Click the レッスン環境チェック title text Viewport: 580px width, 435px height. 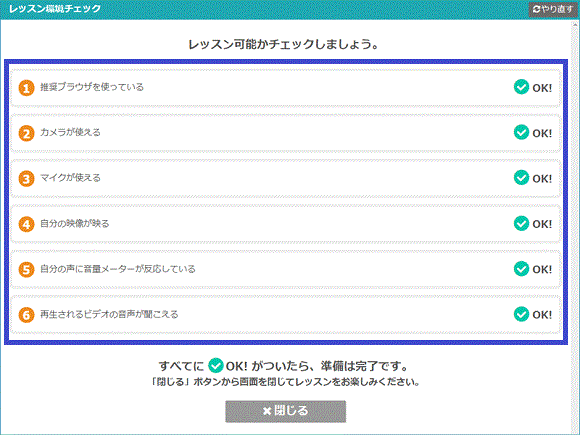coord(55,9)
